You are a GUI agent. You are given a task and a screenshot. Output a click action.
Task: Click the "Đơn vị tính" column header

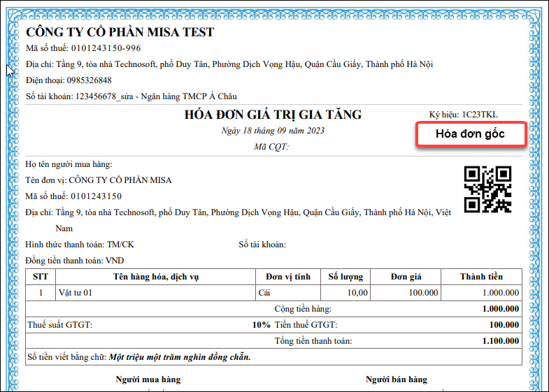pos(287,277)
